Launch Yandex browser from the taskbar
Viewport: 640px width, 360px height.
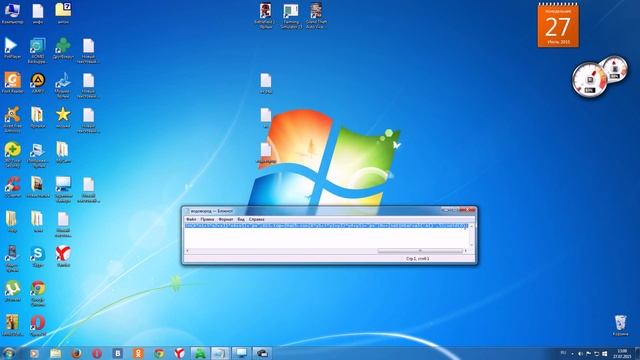179,353
